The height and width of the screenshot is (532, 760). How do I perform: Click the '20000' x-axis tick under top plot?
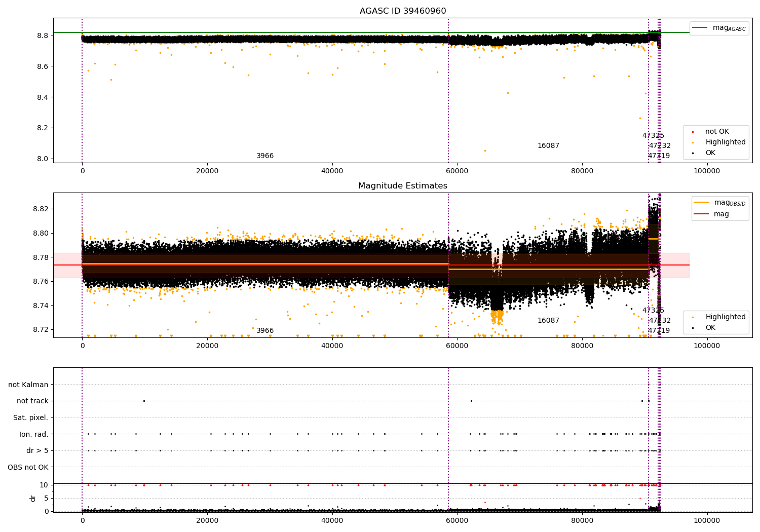pos(207,171)
